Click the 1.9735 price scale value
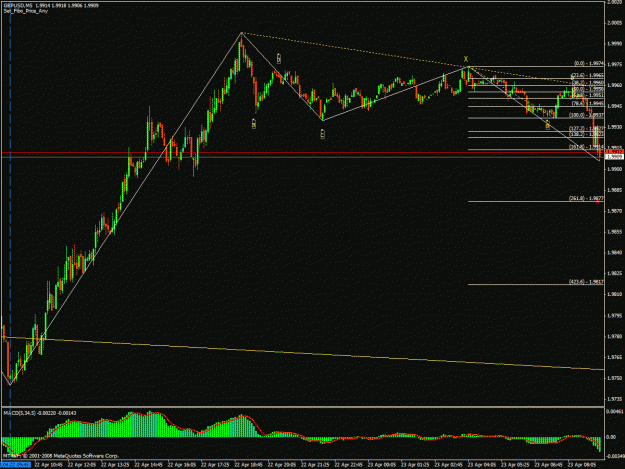The image size is (625, 469). tap(614, 399)
